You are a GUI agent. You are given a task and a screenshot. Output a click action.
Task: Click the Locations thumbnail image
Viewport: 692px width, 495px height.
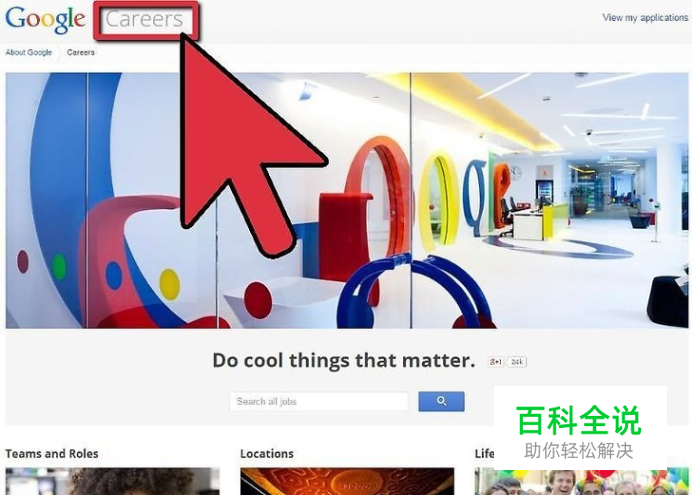tap(347, 481)
